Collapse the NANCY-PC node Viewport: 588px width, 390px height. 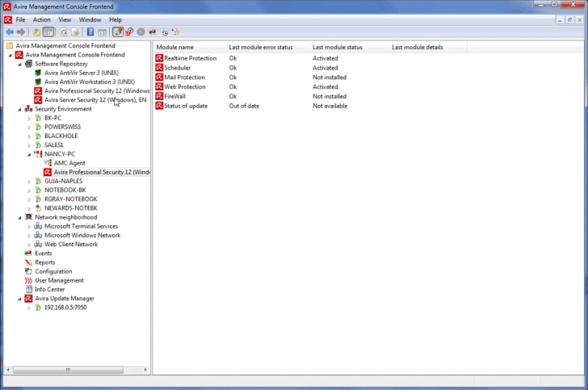coord(29,154)
